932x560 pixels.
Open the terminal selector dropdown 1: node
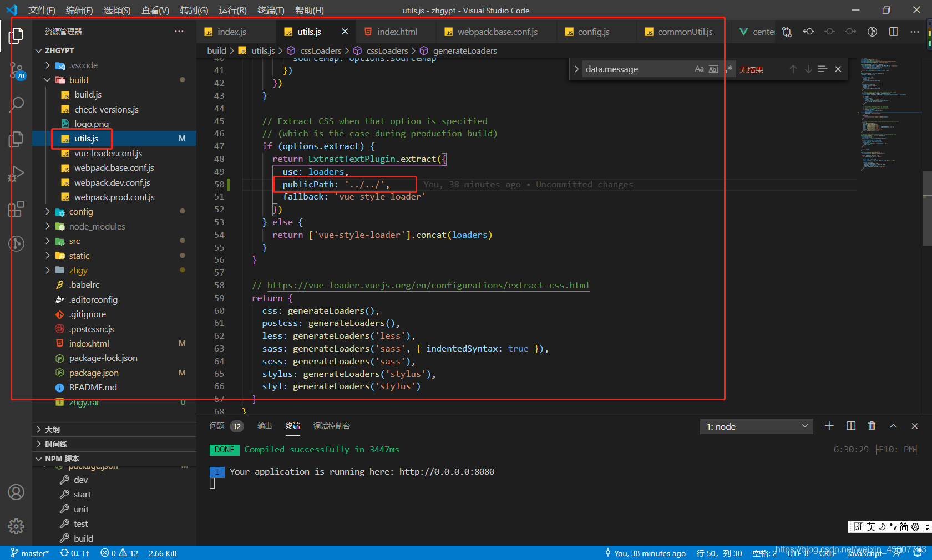tap(757, 426)
